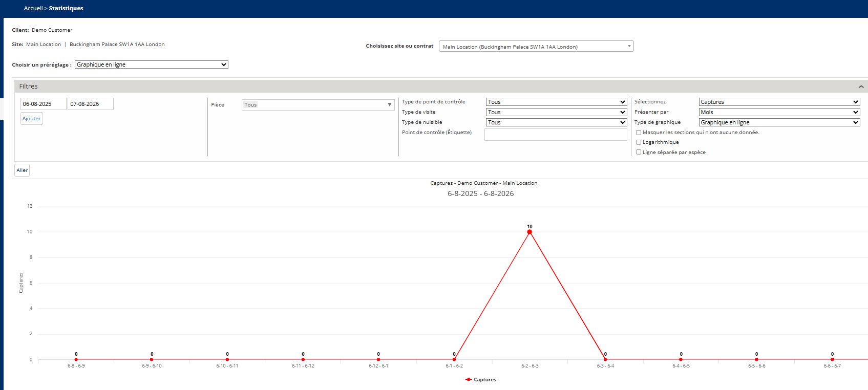Viewport: 868px width, 390px height.
Task: Click the Ajouter button
Action: click(x=32, y=119)
